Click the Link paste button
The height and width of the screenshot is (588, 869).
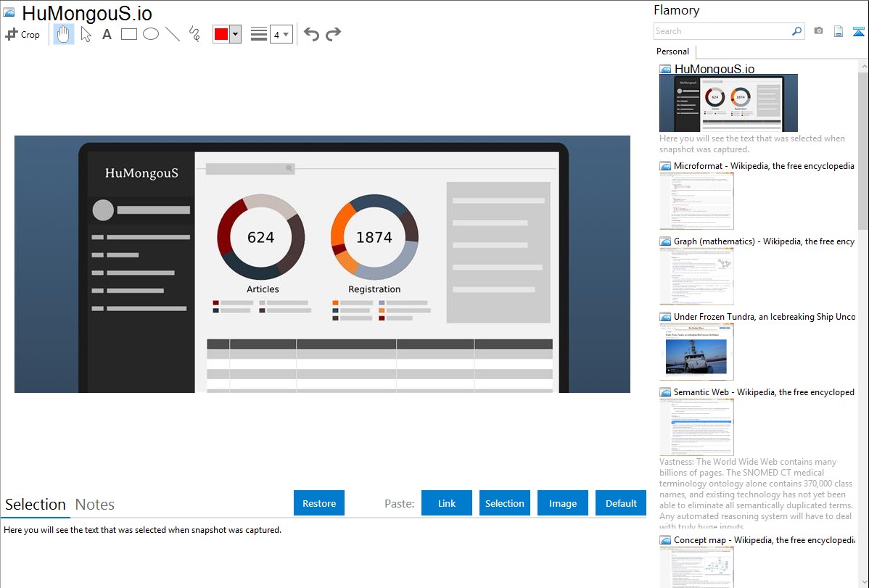(447, 503)
